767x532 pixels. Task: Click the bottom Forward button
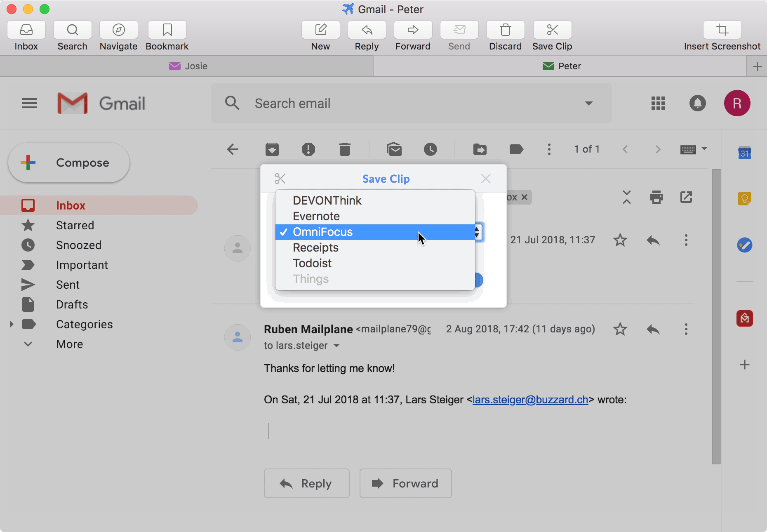click(x=406, y=483)
